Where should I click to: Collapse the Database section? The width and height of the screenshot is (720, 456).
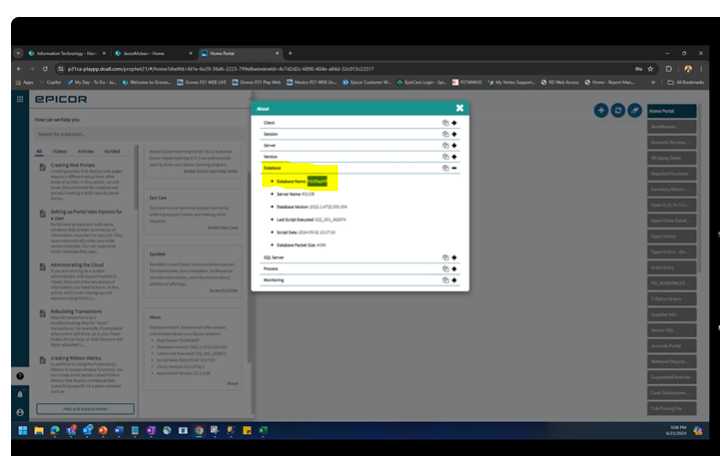(455, 168)
